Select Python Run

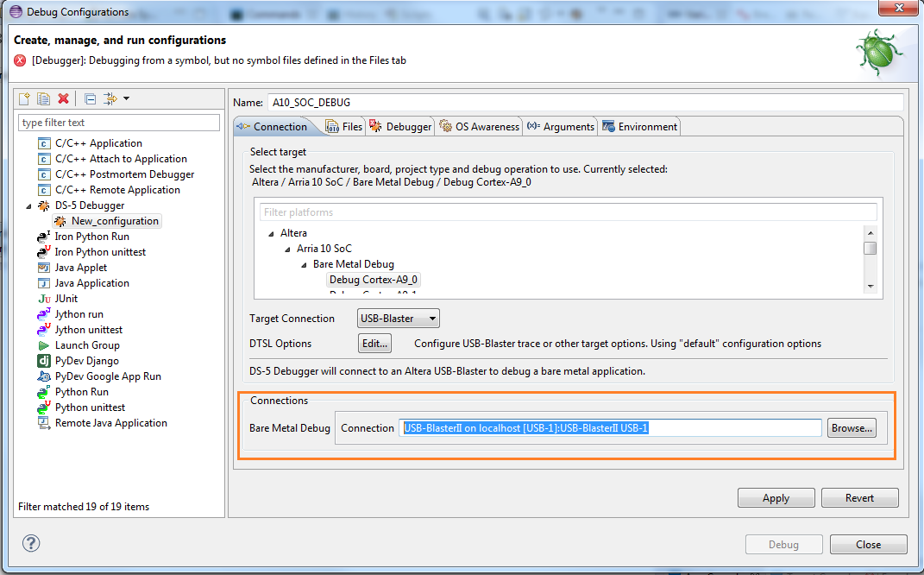tap(81, 392)
